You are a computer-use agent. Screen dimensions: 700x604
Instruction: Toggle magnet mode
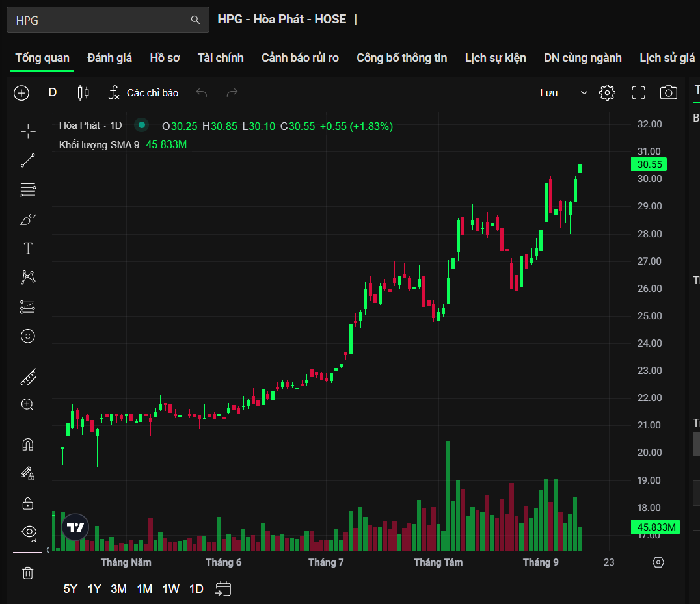click(x=28, y=445)
